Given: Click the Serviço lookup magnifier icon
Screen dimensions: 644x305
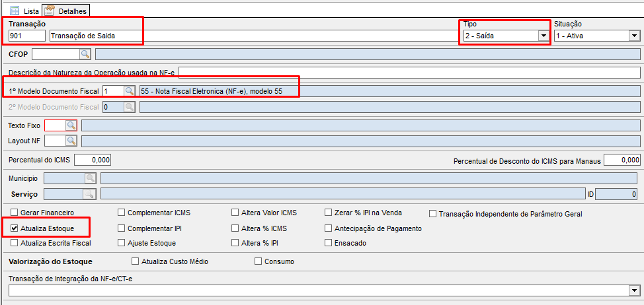Looking at the screenshot, I should [88, 194].
